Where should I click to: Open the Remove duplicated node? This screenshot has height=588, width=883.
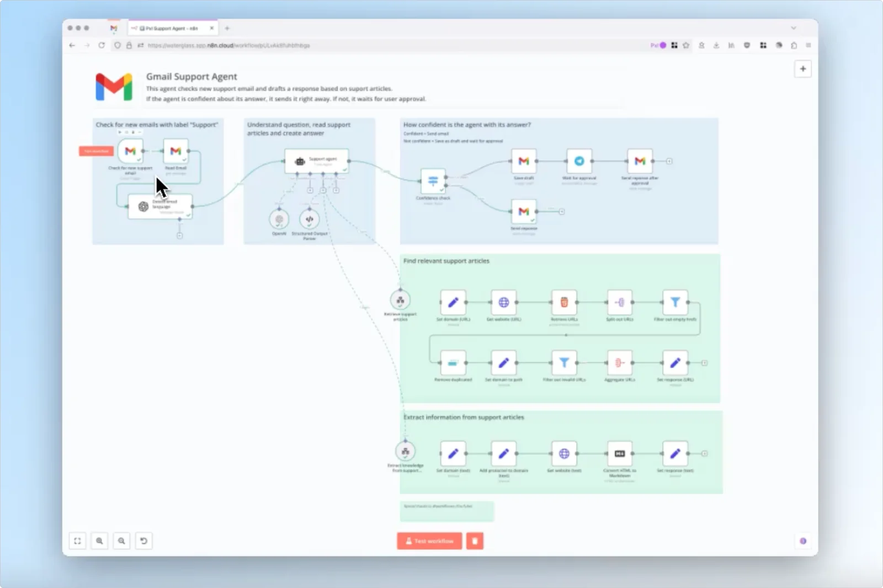(x=453, y=363)
